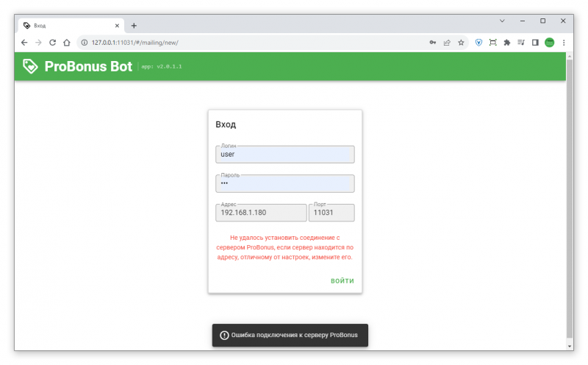Click the ВОЙТИ login button

[342, 281]
